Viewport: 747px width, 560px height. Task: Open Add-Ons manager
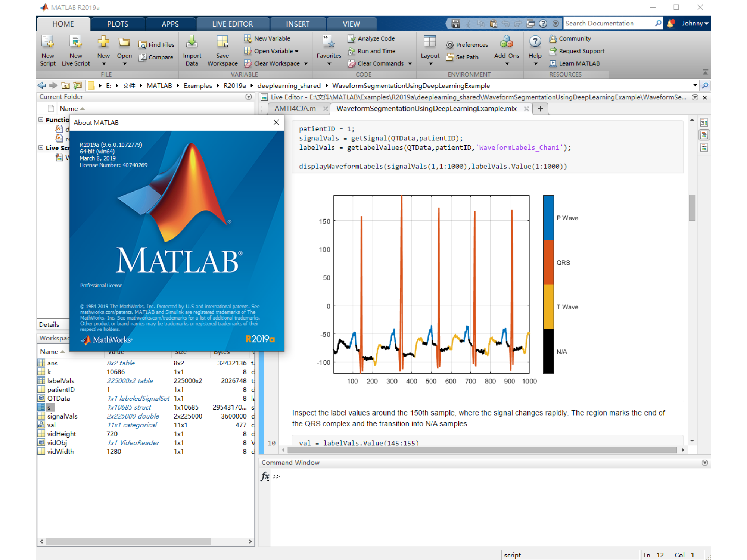(507, 51)
